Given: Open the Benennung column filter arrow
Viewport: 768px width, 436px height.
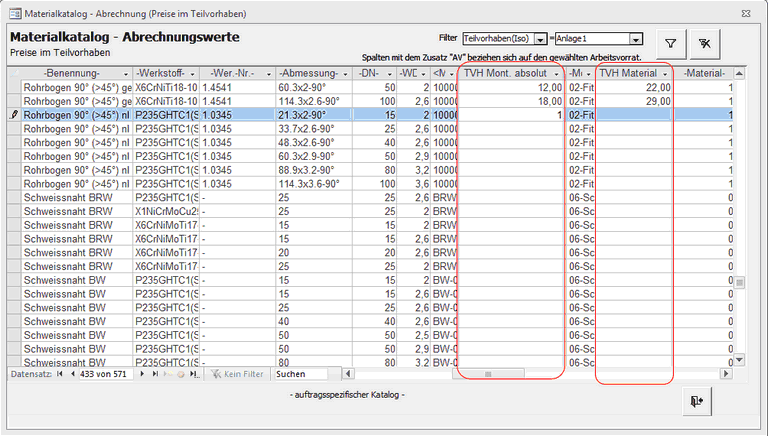Looking at the screenshot, I should tap(125, 74).
